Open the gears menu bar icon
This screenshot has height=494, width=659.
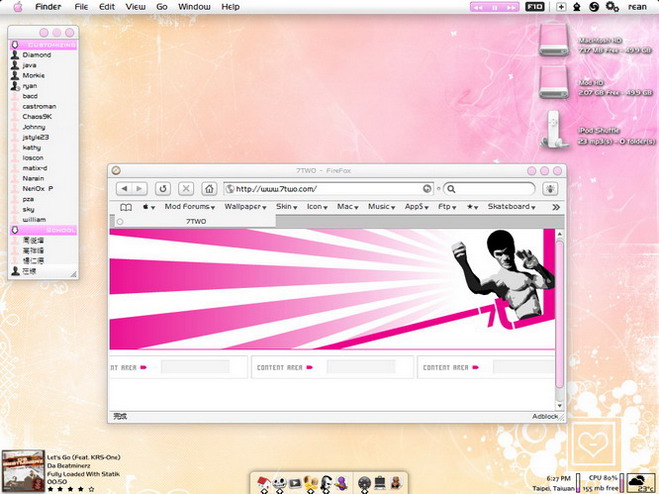click(612, 7)
